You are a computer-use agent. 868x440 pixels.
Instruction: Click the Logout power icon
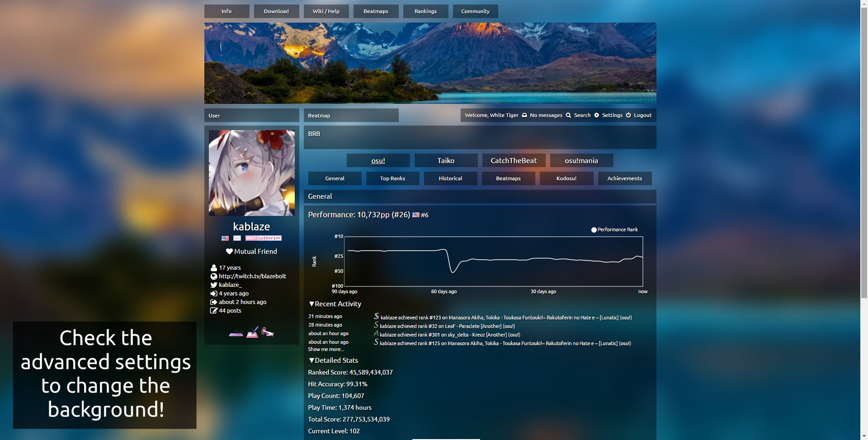pos(628,115)
